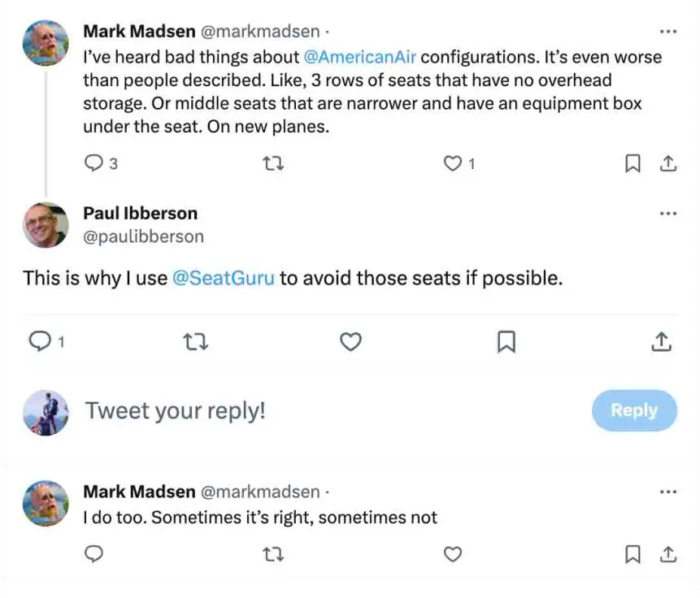The width and height of the screenshot is (700, 598).
Task: Share Paul Ibberson's tweet
Action: [x=662, y=342]
